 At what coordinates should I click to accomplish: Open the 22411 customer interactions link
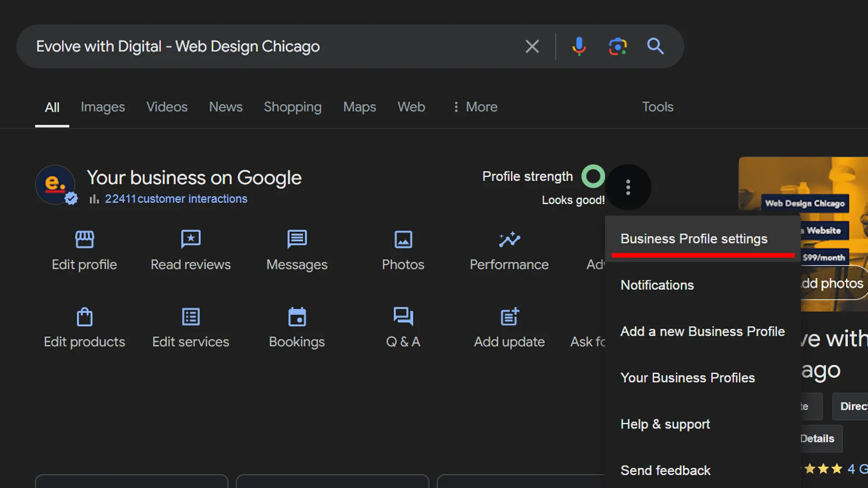pos(176,199)
